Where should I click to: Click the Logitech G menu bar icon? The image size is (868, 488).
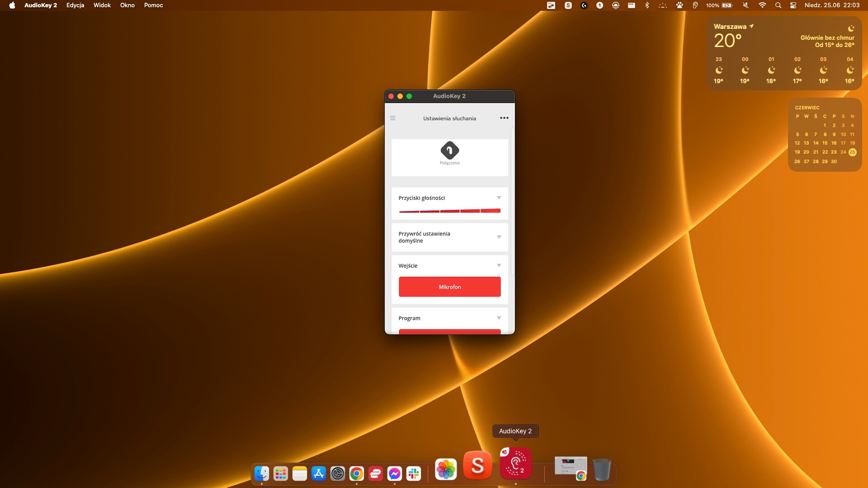click(x=584, y=5)
